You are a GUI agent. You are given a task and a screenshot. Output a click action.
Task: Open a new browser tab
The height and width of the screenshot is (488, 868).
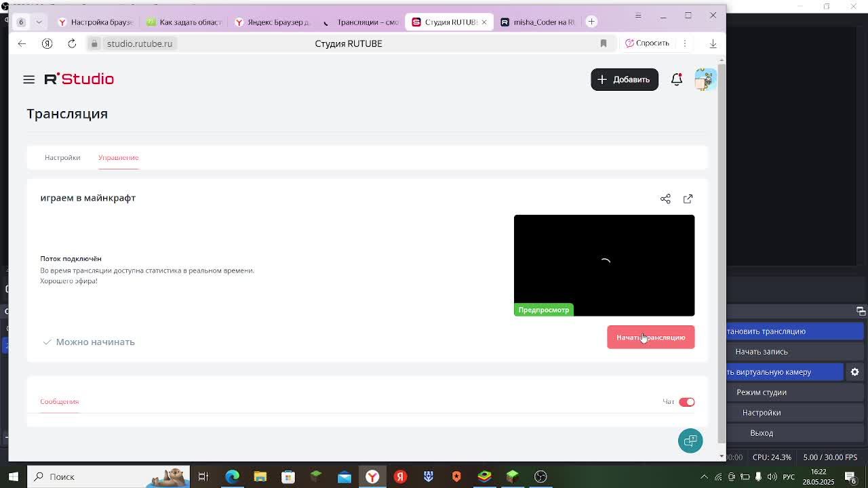pyautogui.click(x=591, y=22)
